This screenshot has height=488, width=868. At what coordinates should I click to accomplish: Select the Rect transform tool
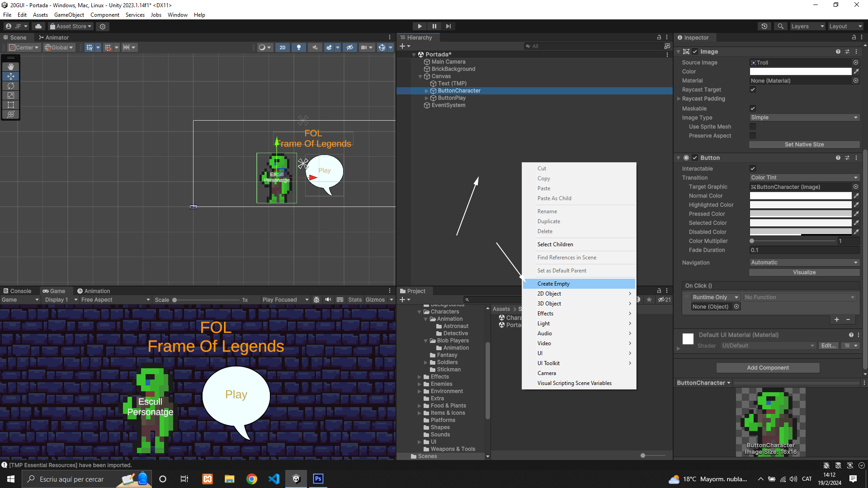point(11,105)
